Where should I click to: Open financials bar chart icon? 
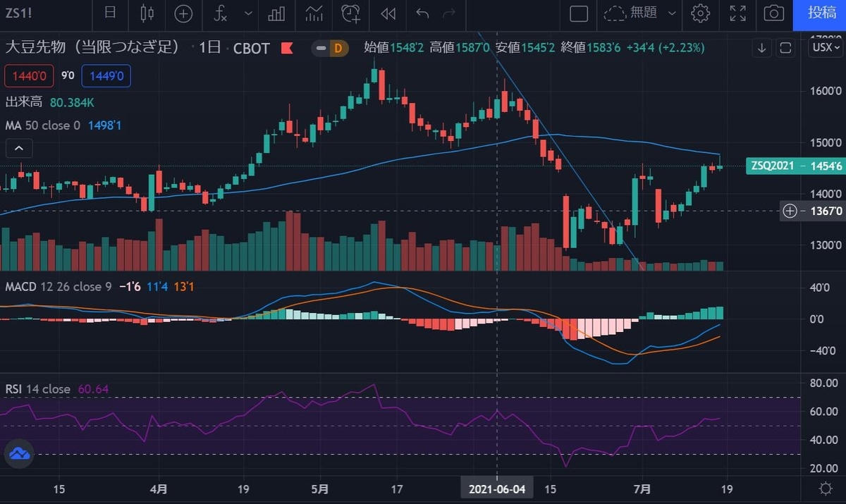(276, 13)
